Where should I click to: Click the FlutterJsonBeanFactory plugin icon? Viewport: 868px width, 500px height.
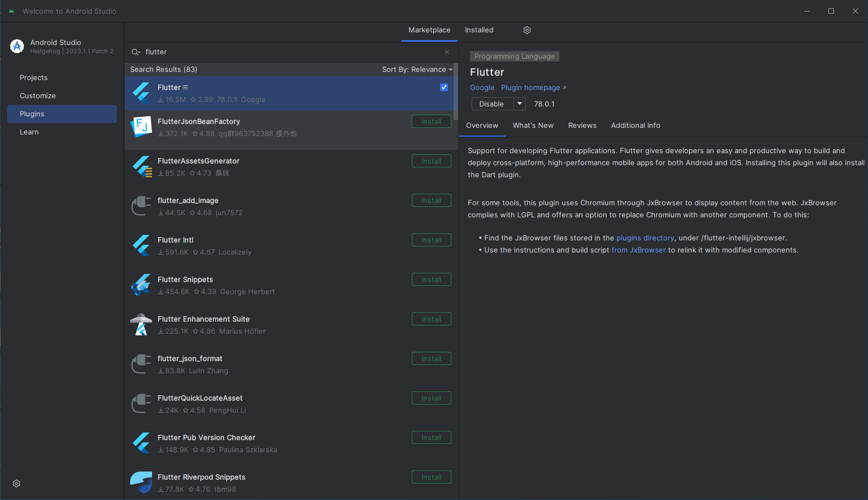(141, 127)
